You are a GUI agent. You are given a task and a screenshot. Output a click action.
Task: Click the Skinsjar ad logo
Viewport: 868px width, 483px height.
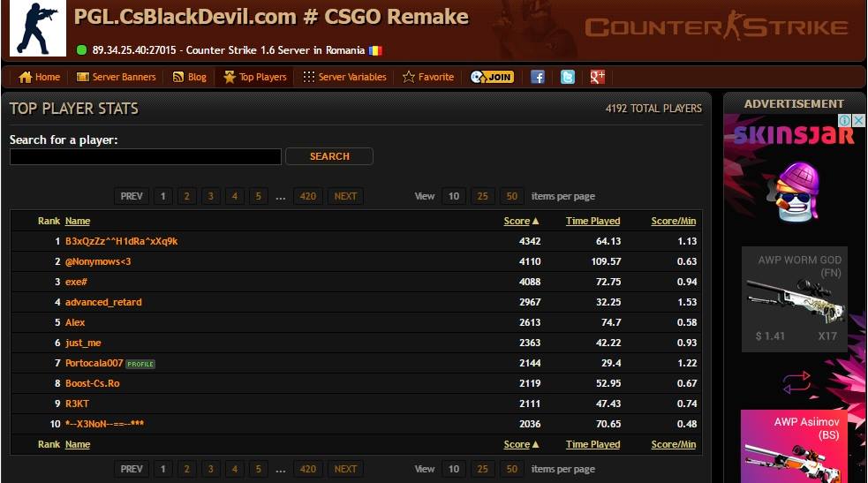794,136
